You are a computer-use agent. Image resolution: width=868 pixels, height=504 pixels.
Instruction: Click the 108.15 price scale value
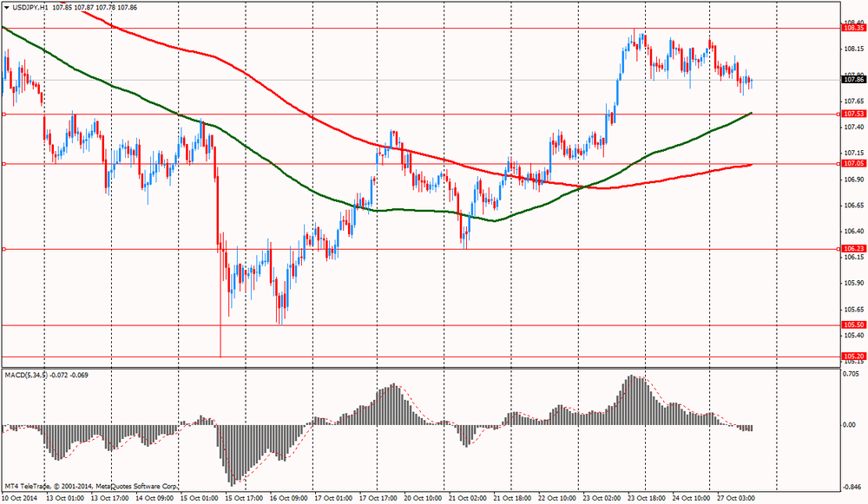852,49
